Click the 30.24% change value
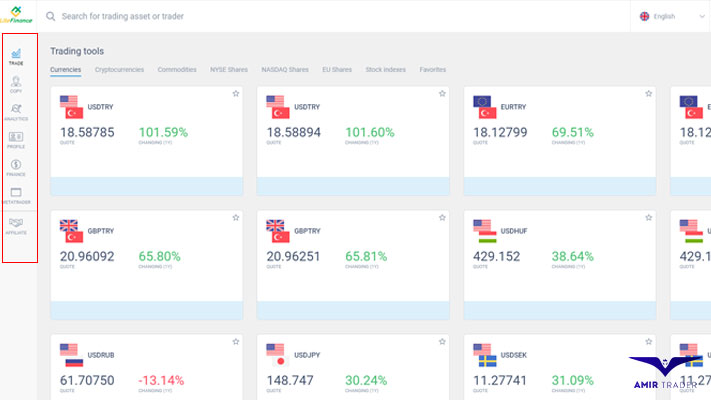Image resolution: width=711 pixels, height=400 pixels. tap(366, 380)
